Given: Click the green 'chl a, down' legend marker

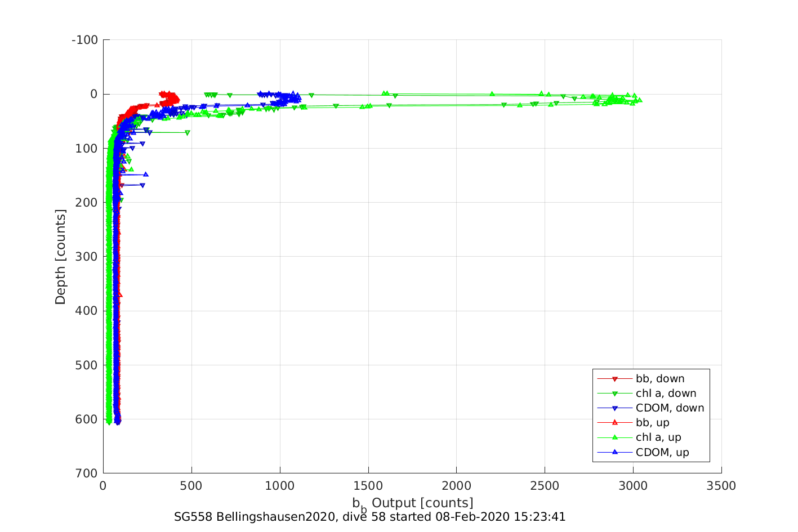Looking at the screenshot, I should [x=615, y=394].
